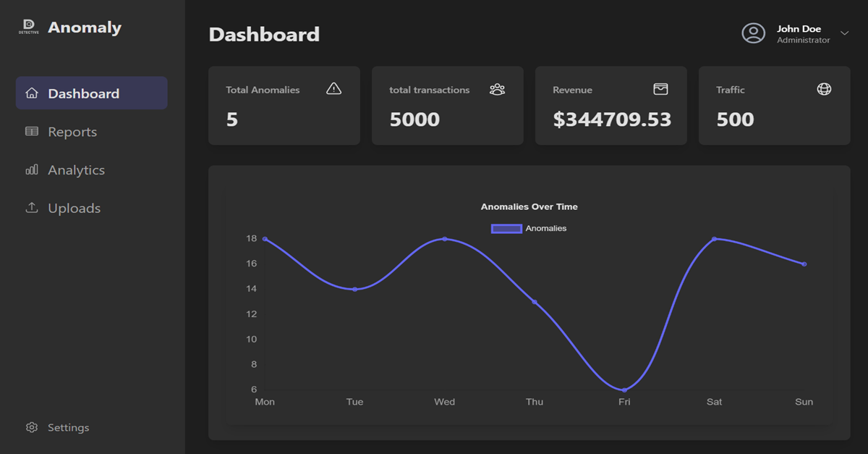Click the Settings gear icon

32,427
